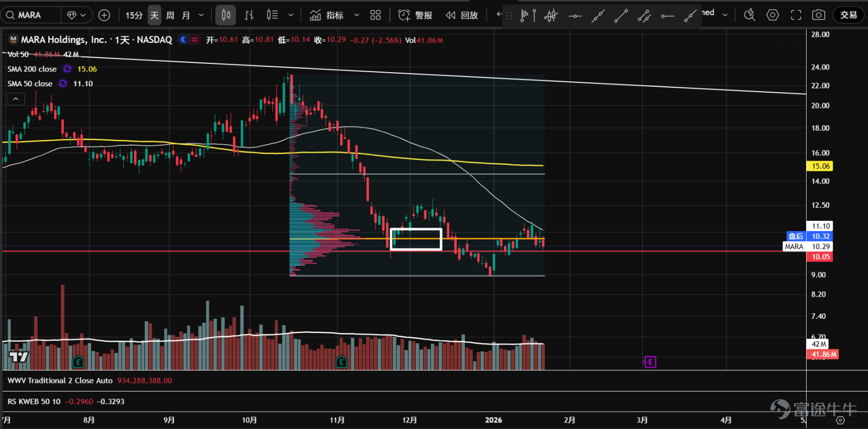Switch to the 15分 interval
This screenshot has width=868, height=429.
point(133,15)
